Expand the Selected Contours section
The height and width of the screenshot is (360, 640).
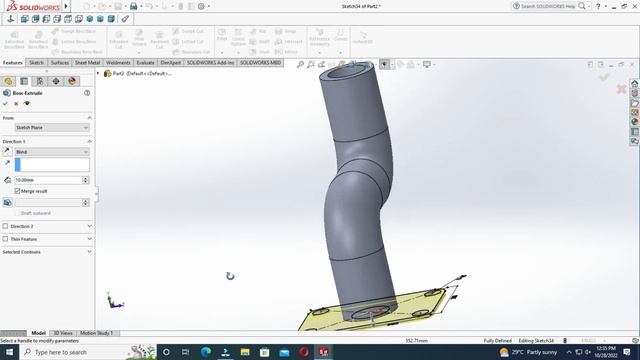click(x=89, y=252)
